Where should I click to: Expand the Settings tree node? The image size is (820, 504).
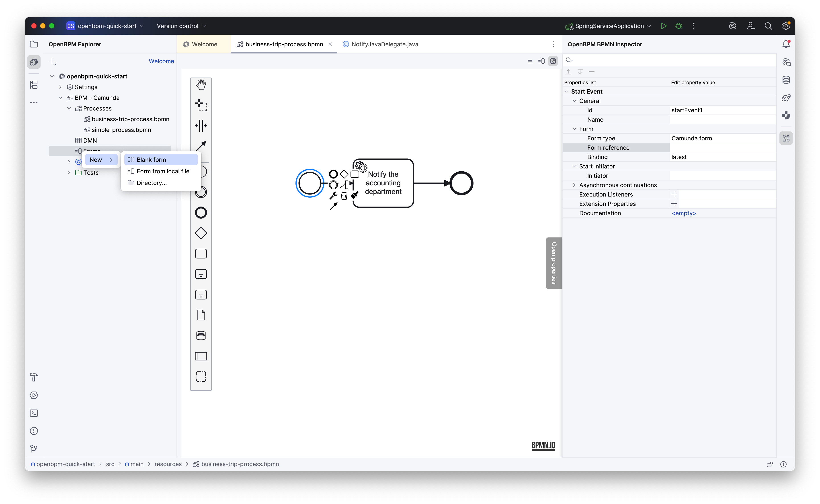click(60, 87)
